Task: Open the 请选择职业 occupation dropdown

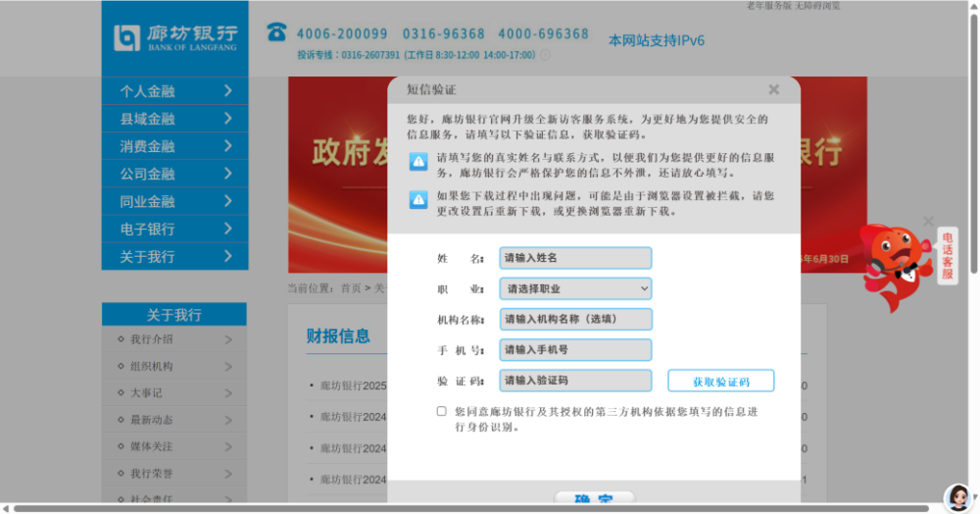Action: 575,289
